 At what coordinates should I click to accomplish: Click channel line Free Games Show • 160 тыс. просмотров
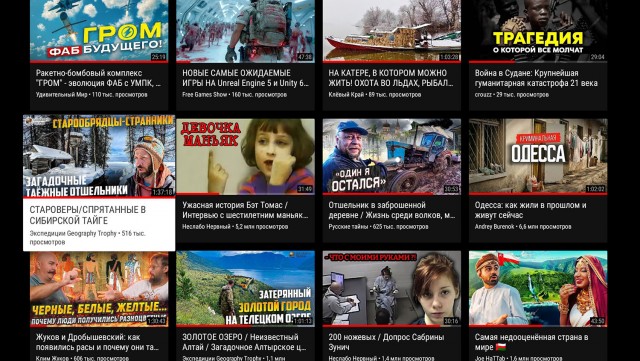click(234, 95)
